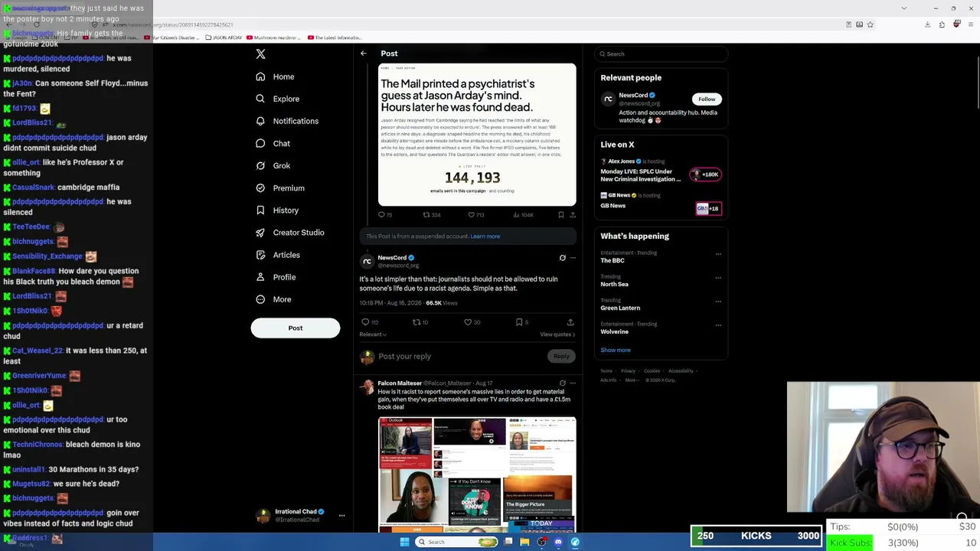Viewport: 980px width, 551px height.
Task: Open the Relevant replies sort dropdown
Action: [x=373, y=334]
